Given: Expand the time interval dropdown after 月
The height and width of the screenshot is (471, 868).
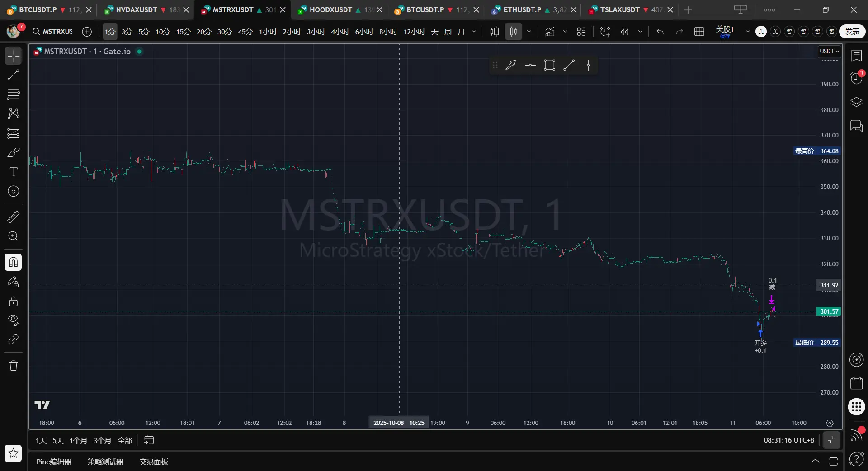Looking at the screenshot, I should point(474,32).
